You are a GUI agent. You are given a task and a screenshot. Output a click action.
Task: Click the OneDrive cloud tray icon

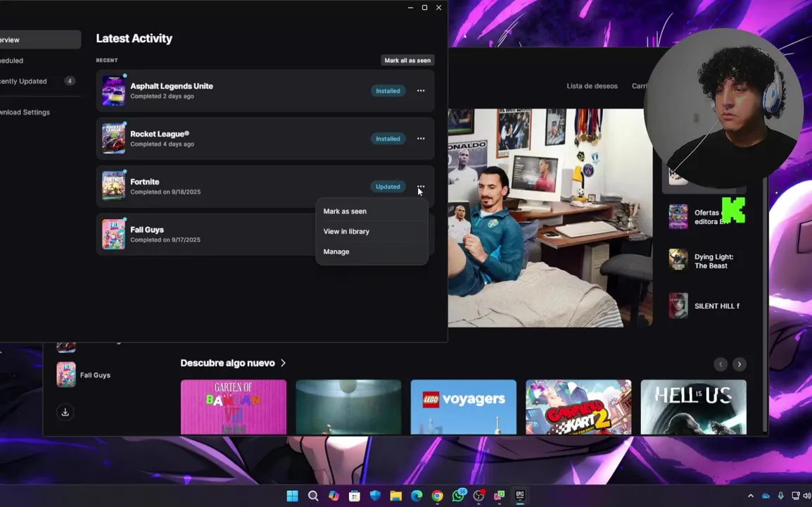pyautogui.click(x=766, y=496)
